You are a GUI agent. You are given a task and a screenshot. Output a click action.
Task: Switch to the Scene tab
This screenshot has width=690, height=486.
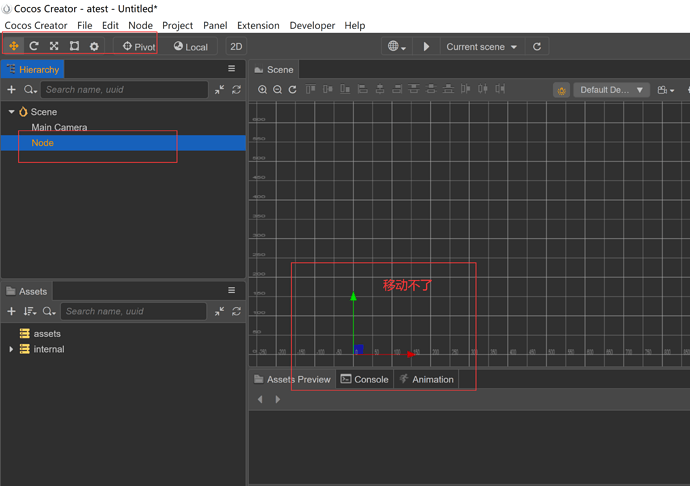coord(274,70)
